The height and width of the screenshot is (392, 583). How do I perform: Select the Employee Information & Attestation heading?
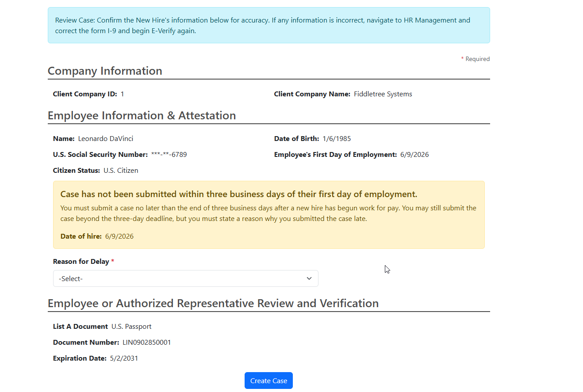click(142, 115)
